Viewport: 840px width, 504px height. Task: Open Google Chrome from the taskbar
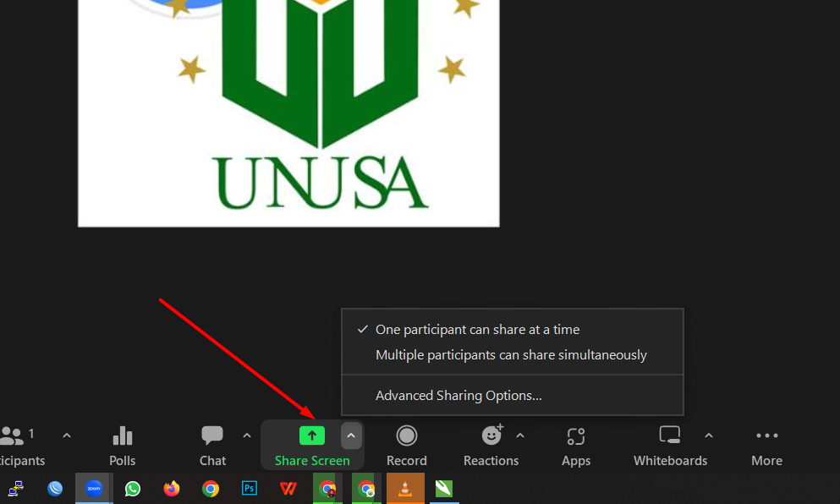point(211,489)
